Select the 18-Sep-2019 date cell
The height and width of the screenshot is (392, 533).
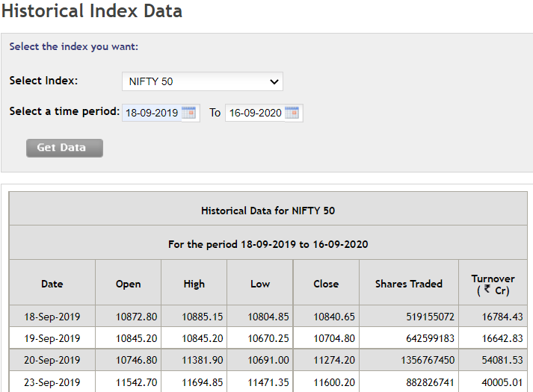(x=52, y=317)
